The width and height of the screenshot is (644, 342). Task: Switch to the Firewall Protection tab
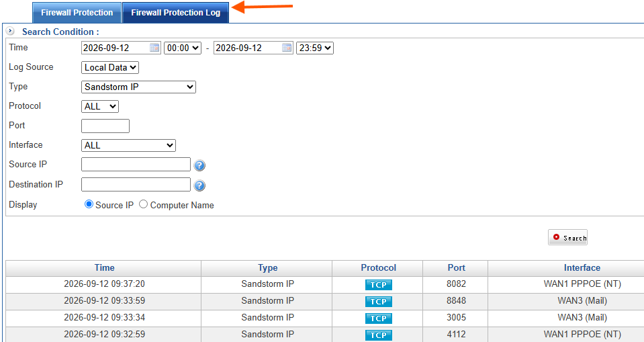pyautogui.click(x=77, y=13)
